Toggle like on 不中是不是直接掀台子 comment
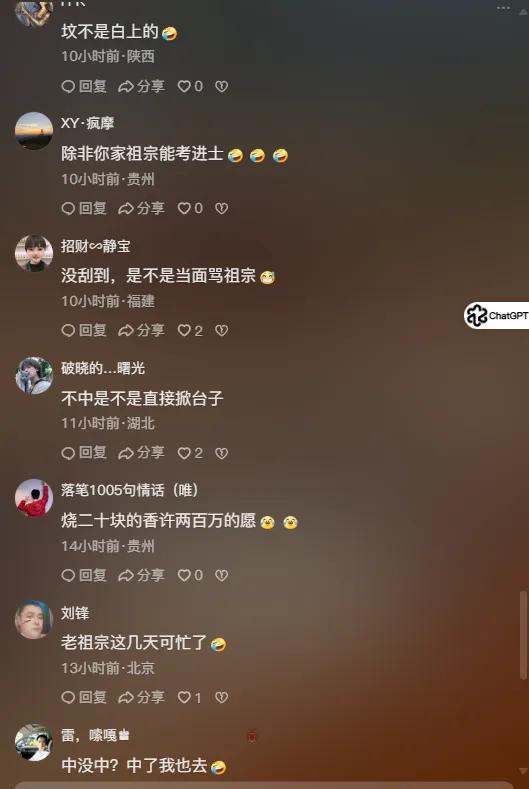 pyautogui.click(x=190, y=453)
